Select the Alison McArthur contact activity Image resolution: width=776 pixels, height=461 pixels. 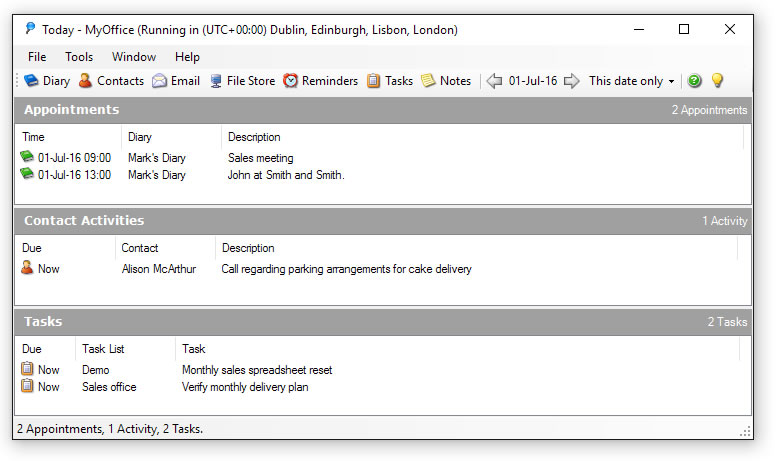tap(159, 269)
